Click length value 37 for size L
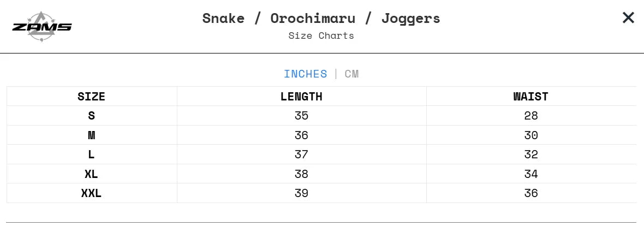This screenshot has height=238, width=644. (301, 154)
